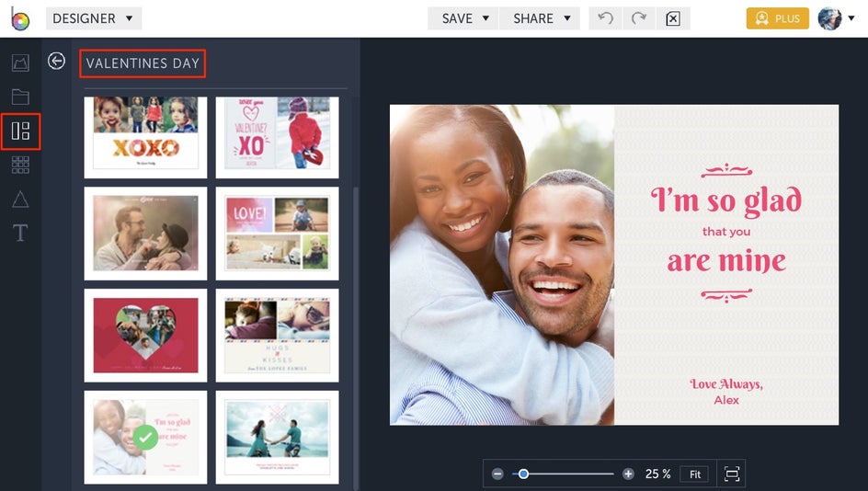Select the Text tool icon
Image resolution: width=868 pixels, height=491 pixels.
[x=20, y=233]
